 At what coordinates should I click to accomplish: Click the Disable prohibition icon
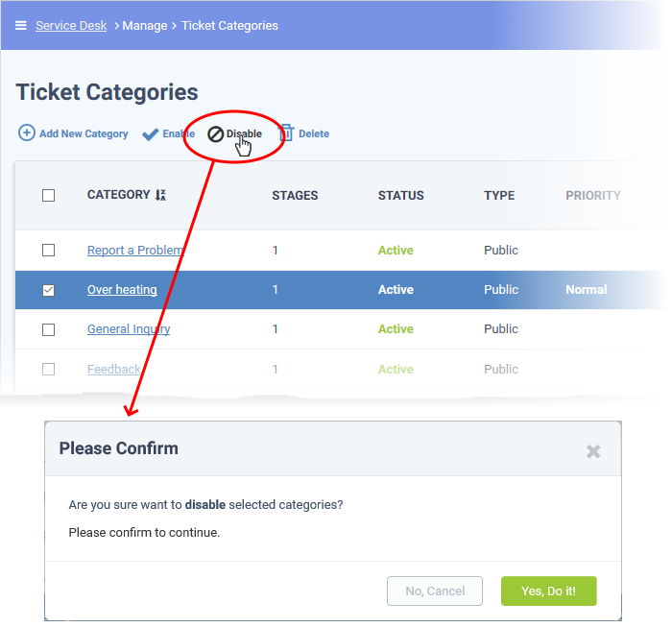click(216, 134)
